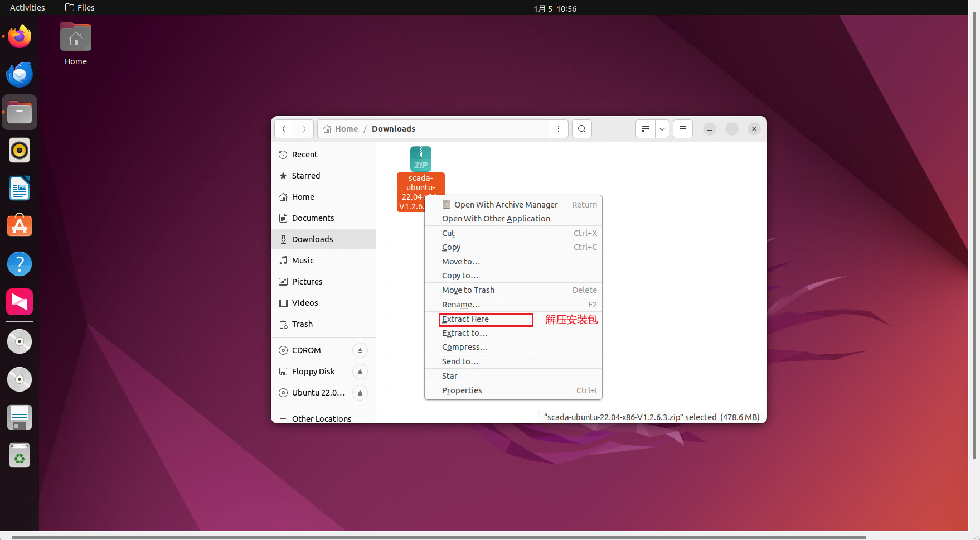Click the search magnifier icon in Files

pos(581,129)
